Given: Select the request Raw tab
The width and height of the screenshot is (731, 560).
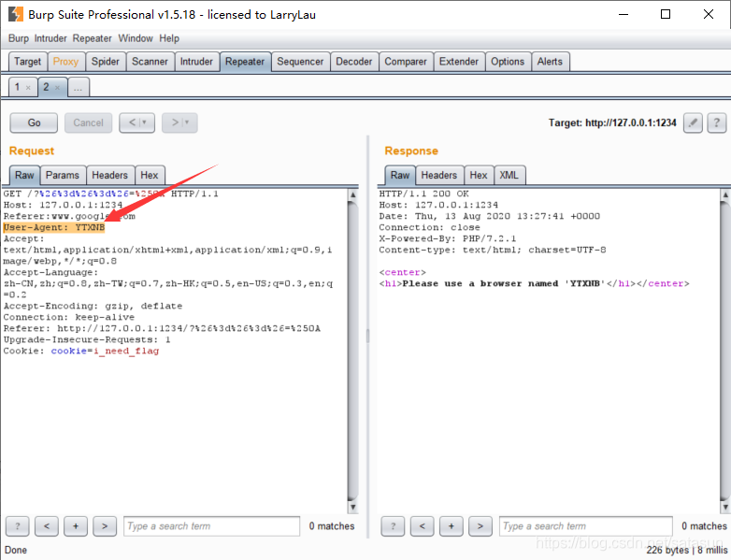Looking at the screenshot, I should 24,176.
